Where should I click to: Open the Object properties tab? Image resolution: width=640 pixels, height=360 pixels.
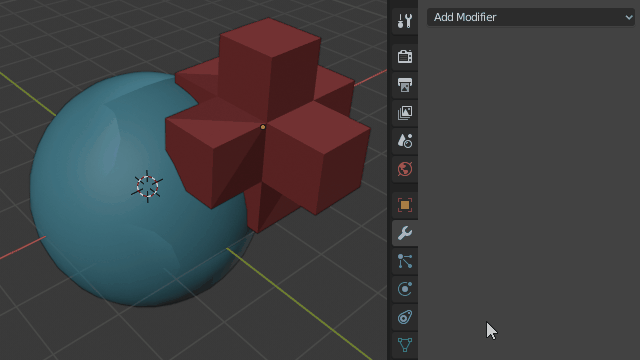[x=404, y=205]
